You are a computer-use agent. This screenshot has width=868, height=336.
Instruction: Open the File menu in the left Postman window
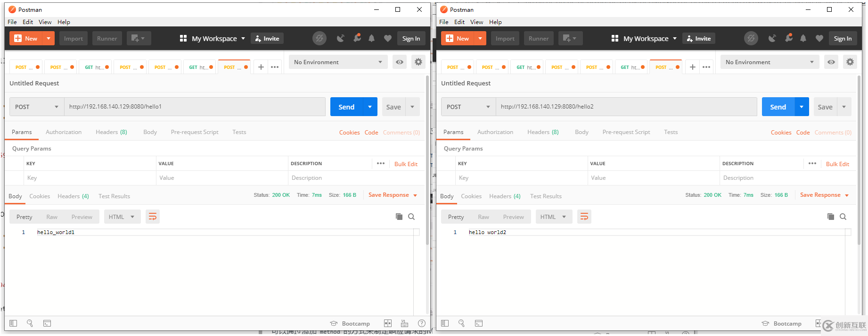pyautogui.click(x=12, y=22)
